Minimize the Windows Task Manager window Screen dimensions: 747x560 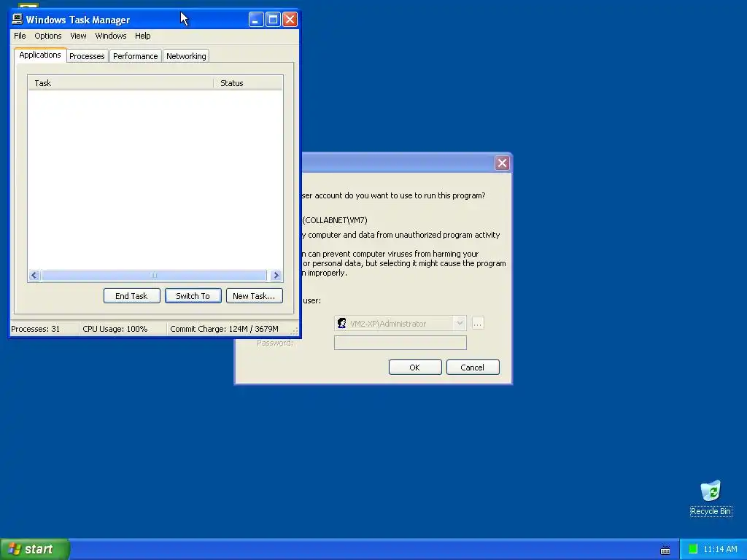(x=256, y=19)
